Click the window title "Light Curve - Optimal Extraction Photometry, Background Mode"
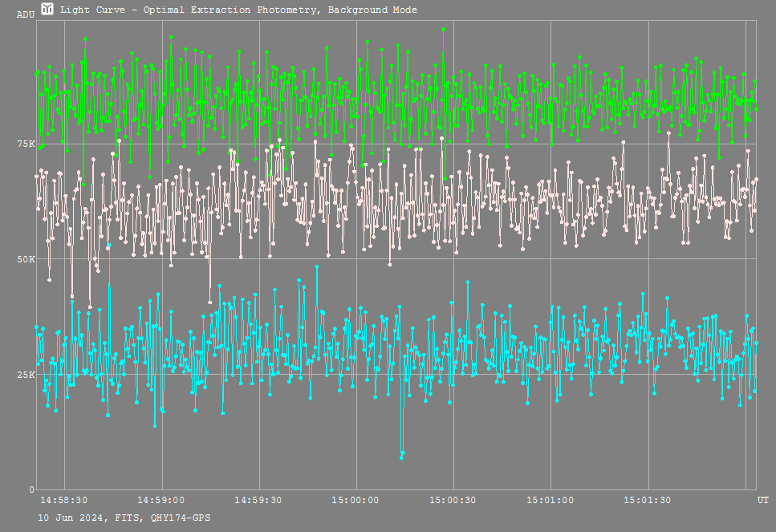 238,10
